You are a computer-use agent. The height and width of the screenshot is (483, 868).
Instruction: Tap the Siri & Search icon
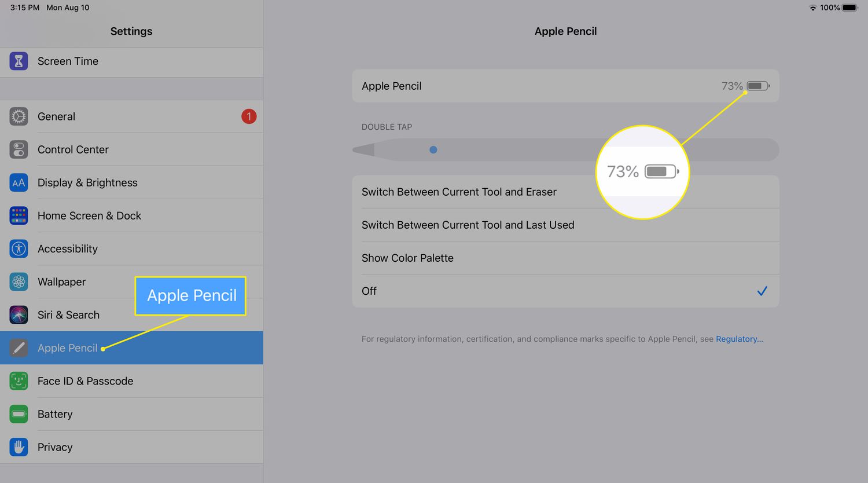[x=19, y=314]
